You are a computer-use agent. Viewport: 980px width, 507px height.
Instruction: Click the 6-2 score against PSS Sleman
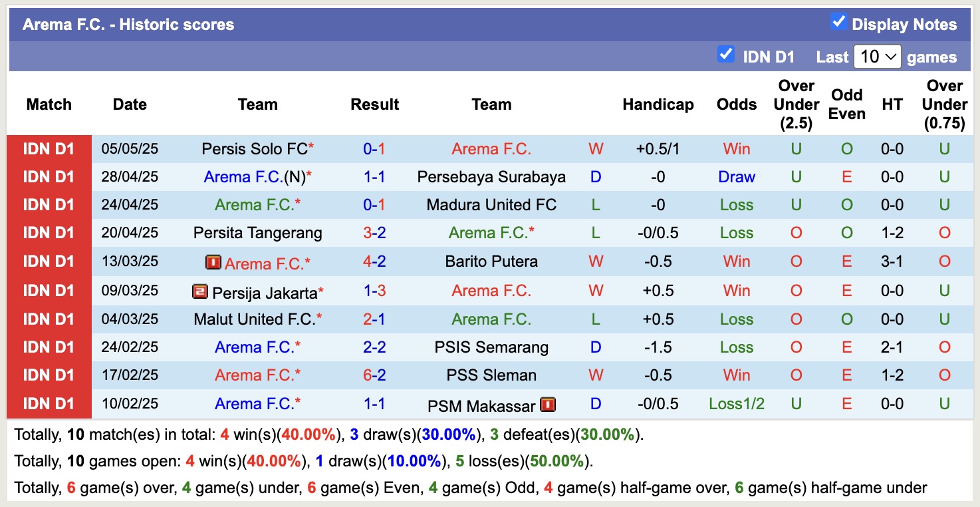coord(374,375)
